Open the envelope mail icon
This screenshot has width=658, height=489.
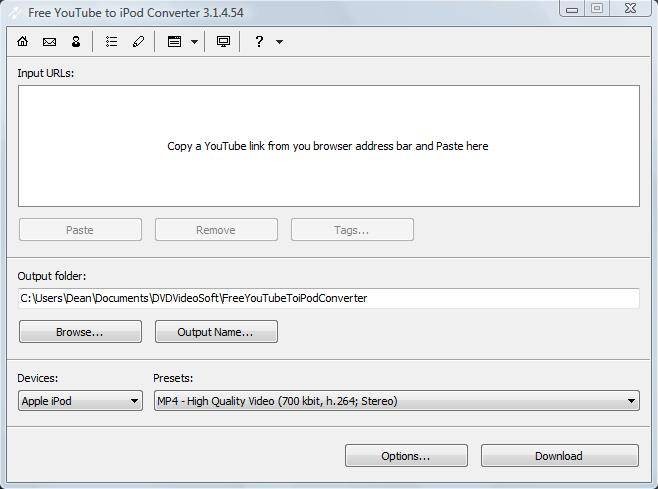[50, 42]
